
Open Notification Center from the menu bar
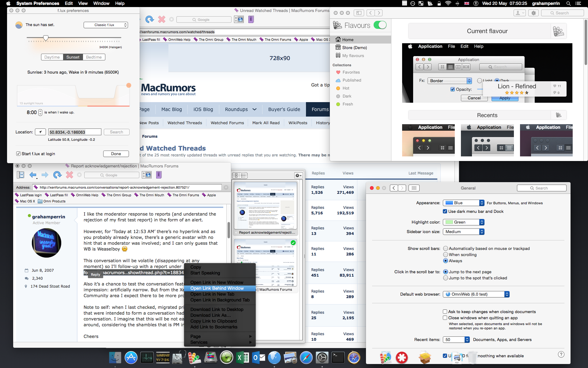[578, 3]
